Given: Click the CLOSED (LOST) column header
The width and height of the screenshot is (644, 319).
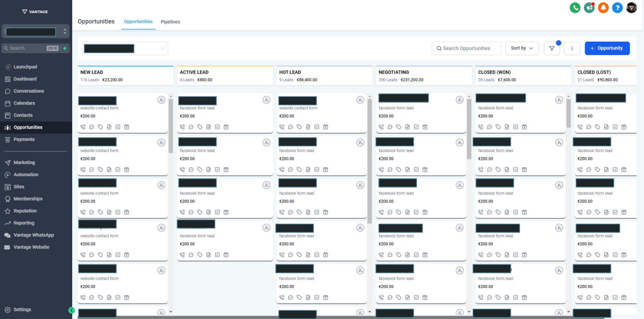Looking at the screenshot, I should [x=605, y=76].
